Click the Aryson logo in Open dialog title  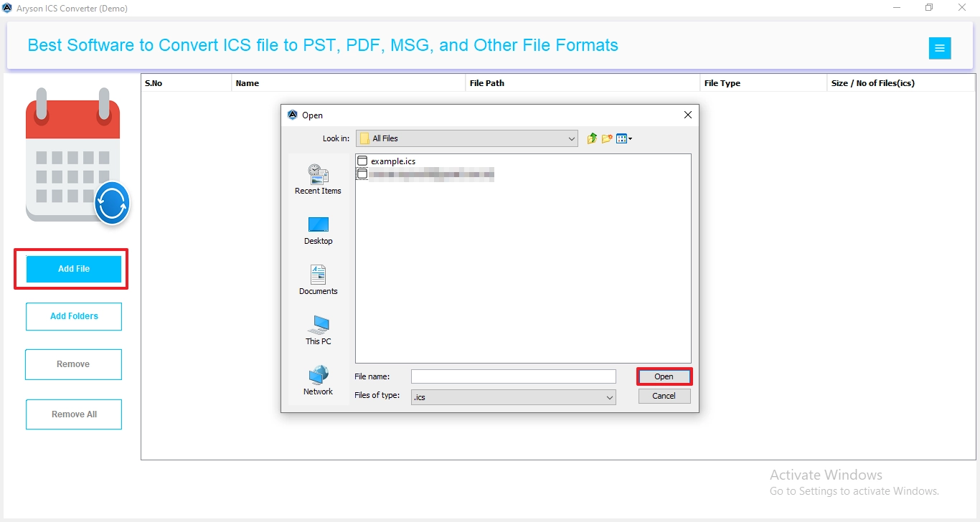tap(292, 115)
